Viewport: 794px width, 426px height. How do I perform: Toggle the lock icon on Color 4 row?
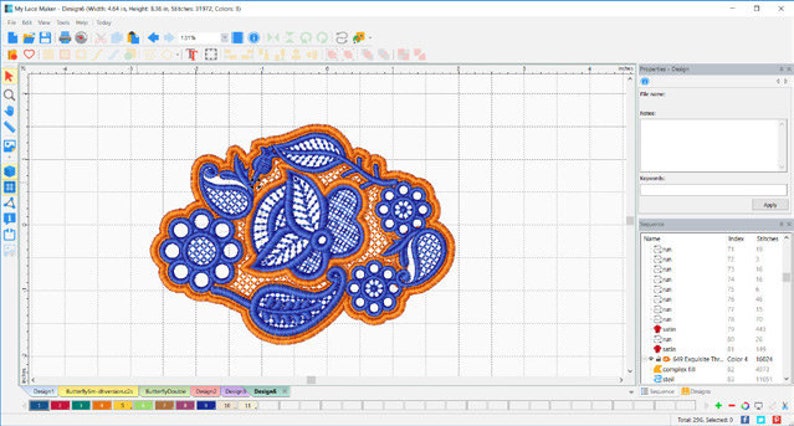coord(658,359)
